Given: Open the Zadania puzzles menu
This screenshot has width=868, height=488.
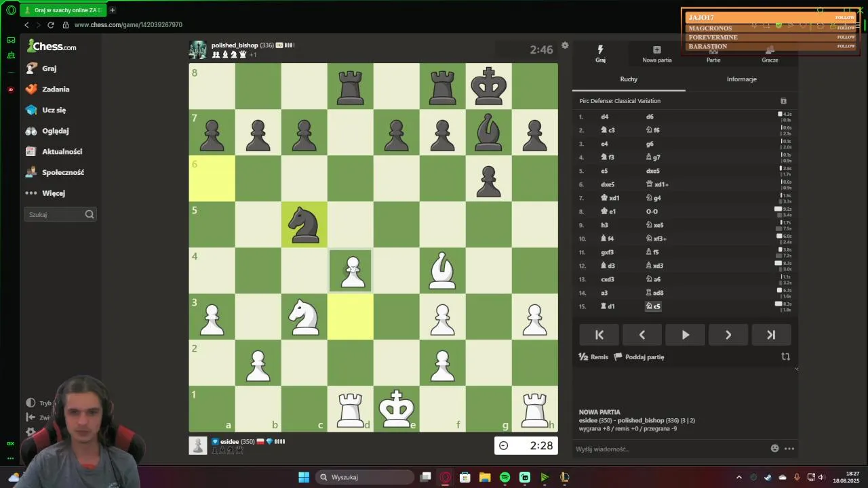Looking at the screenshot, I should (x=56, y=89).
